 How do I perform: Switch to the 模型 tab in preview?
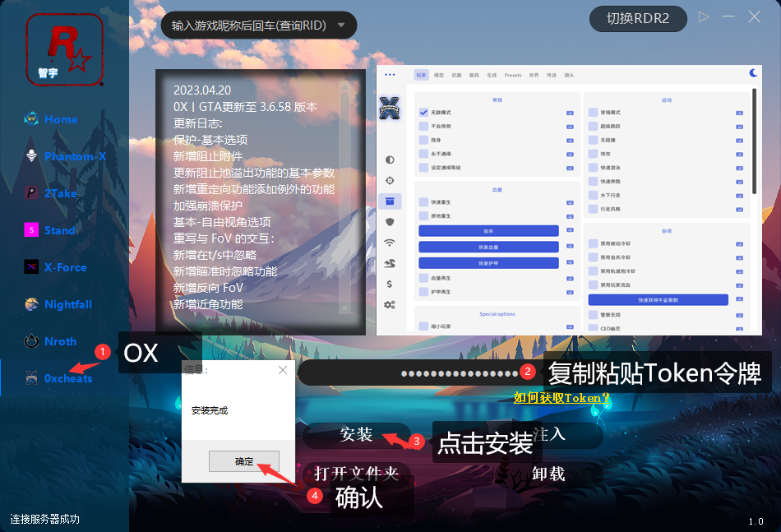tap(439, 75)
